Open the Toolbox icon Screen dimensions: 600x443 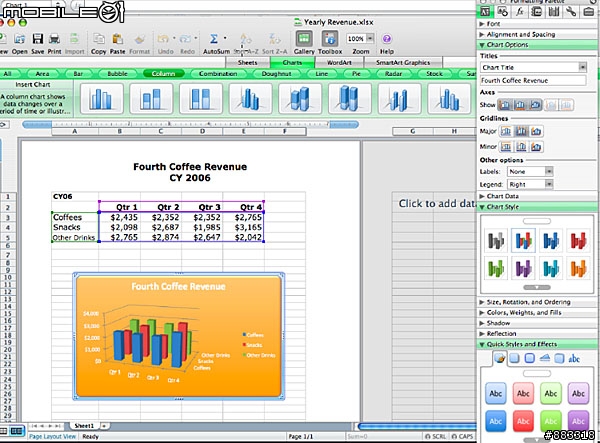329,39
